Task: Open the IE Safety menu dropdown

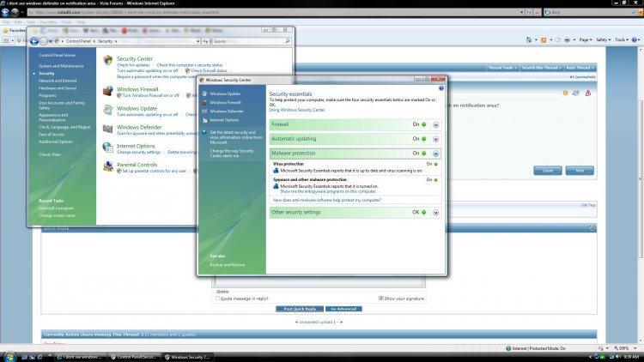Action: [603, 39]
